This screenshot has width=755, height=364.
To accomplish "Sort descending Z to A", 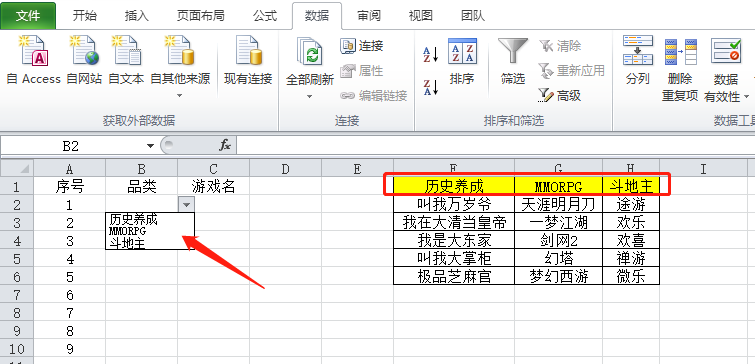I will pos(430,87).
